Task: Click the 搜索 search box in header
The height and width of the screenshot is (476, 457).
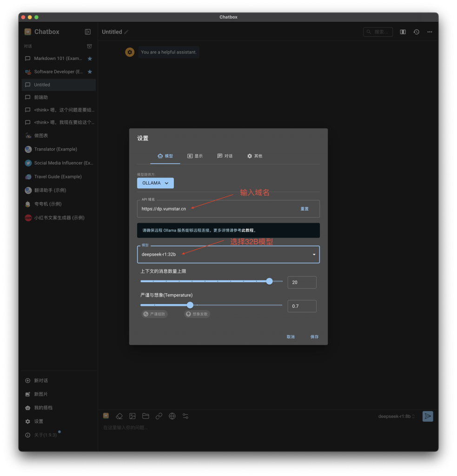Action: point(378,32)
